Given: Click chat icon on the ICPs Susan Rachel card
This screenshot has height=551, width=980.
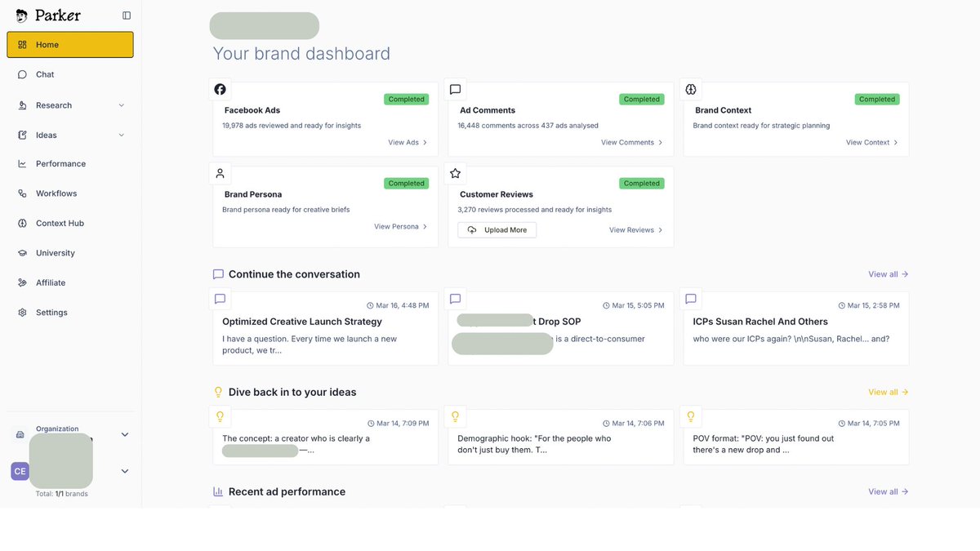Looking at the screenshot, I should click(690, 299).
